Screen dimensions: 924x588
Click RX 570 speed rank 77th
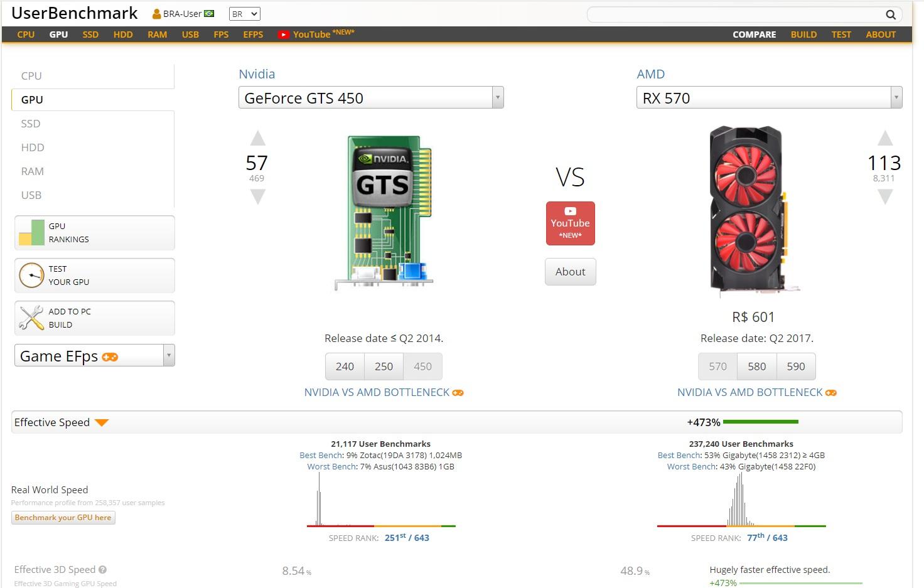coord(767,538)
